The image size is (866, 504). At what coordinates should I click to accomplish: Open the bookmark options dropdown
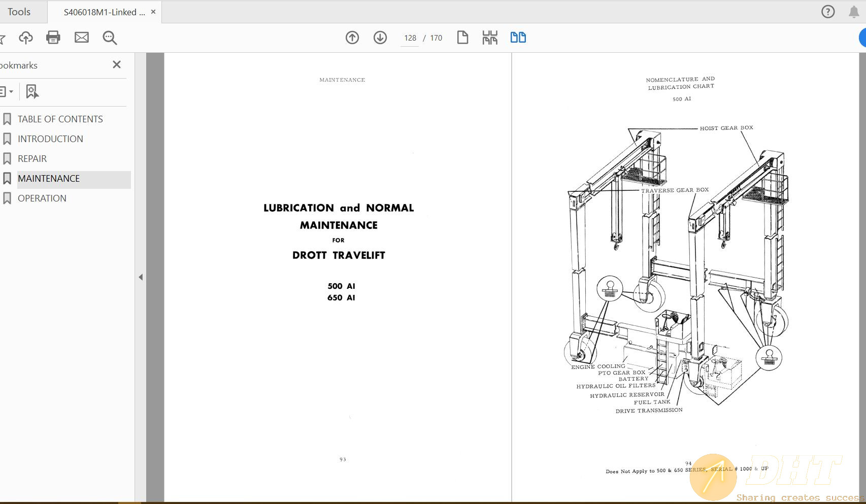pos(7,91)
